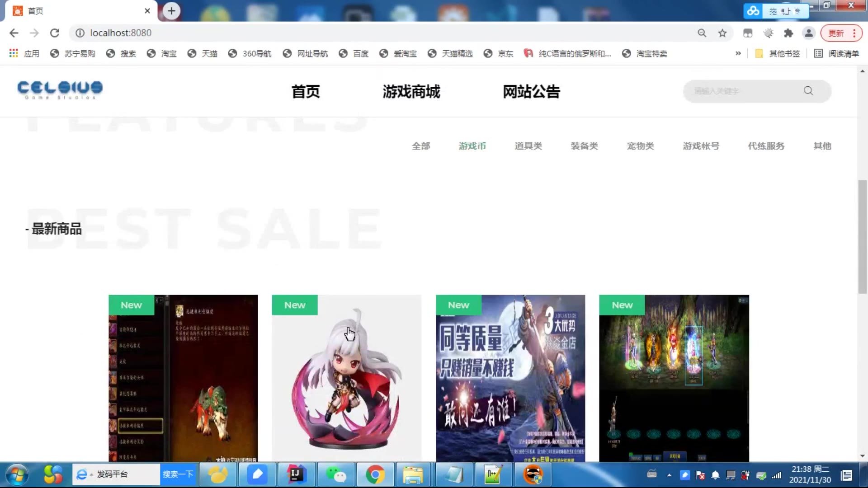The height and width of the screenshot is (488, 868).
Task: Expand the hidden bookmarks chevron
Action: (x=738, y=53)
